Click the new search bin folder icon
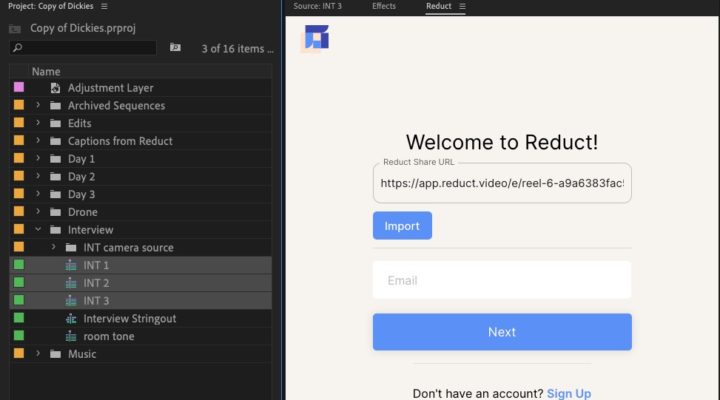Screen dimensions: 720x400 point(175,47)
